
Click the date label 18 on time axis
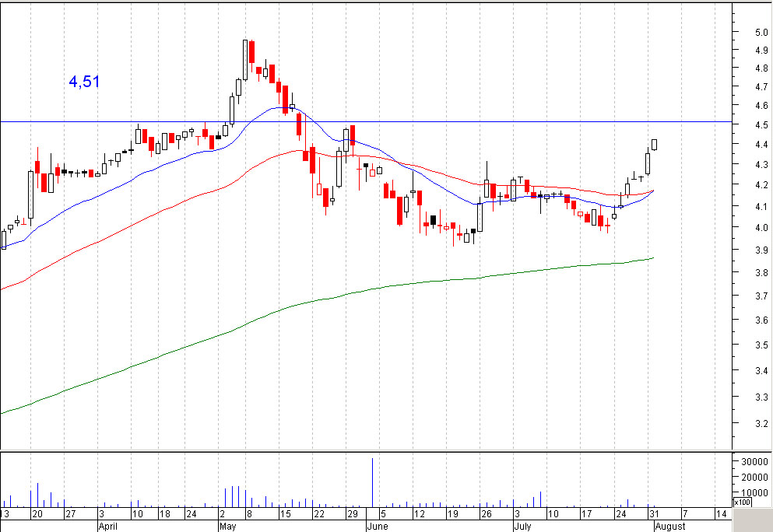click(x=164, y=514)
